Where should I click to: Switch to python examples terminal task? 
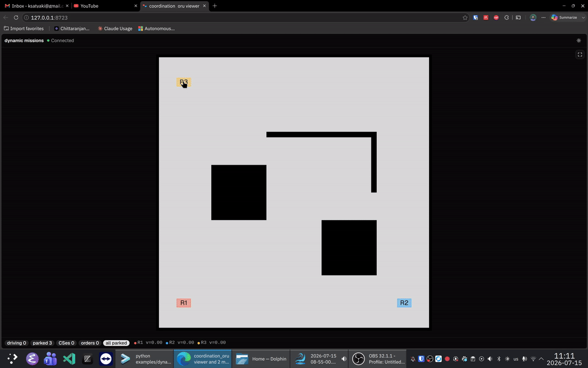tap(144, 359)
